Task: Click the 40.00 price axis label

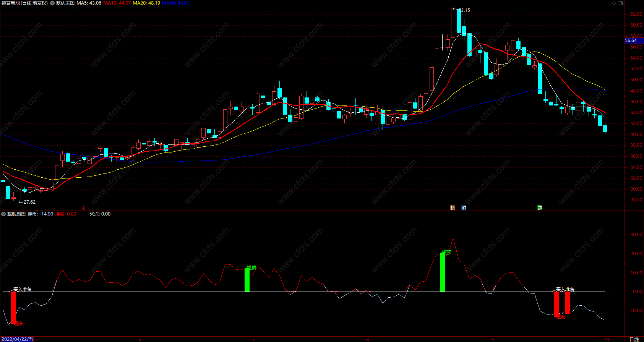Action: click(636, 135)
